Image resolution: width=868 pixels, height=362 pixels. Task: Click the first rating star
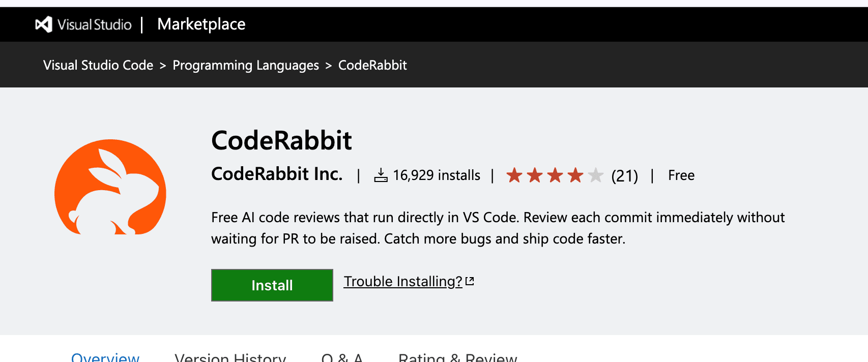[x=514, y=175]
